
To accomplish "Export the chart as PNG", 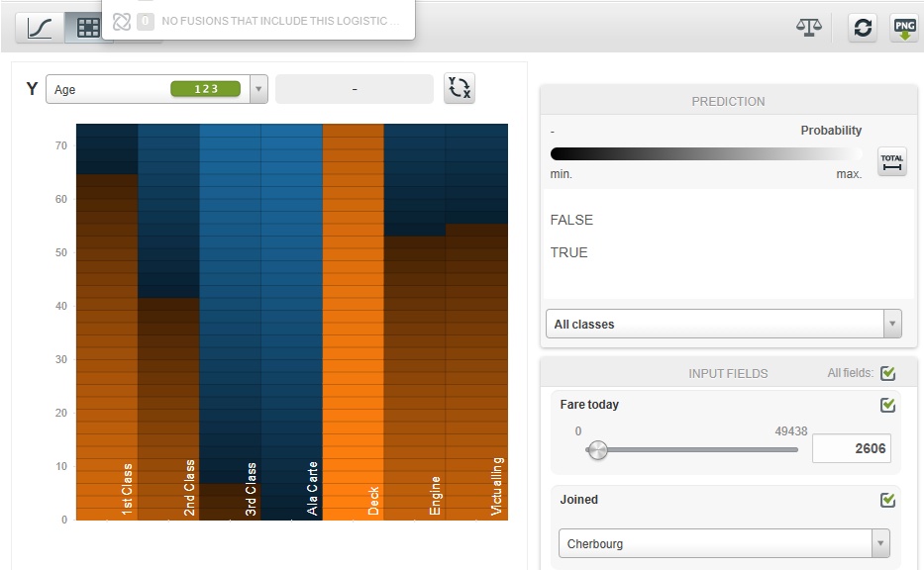I will pyautogui.click(x=904, y=28).
